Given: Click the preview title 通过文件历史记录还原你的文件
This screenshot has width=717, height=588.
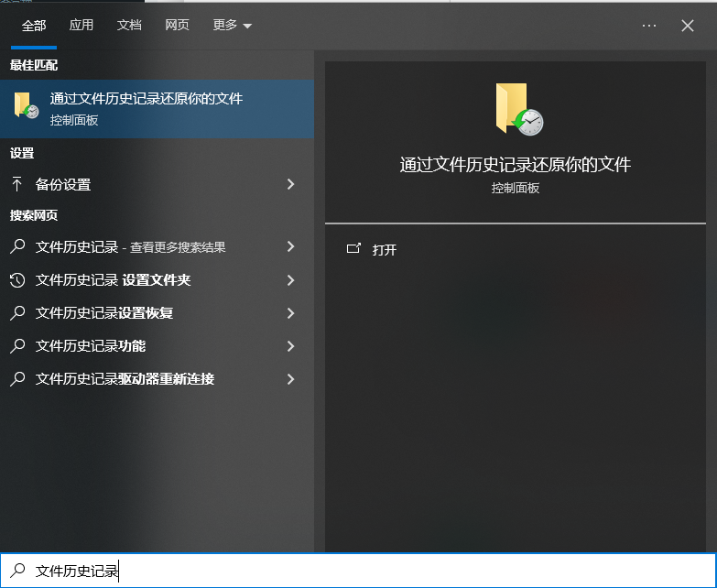Looking at the screenshot, I should [x=516, y=165].
